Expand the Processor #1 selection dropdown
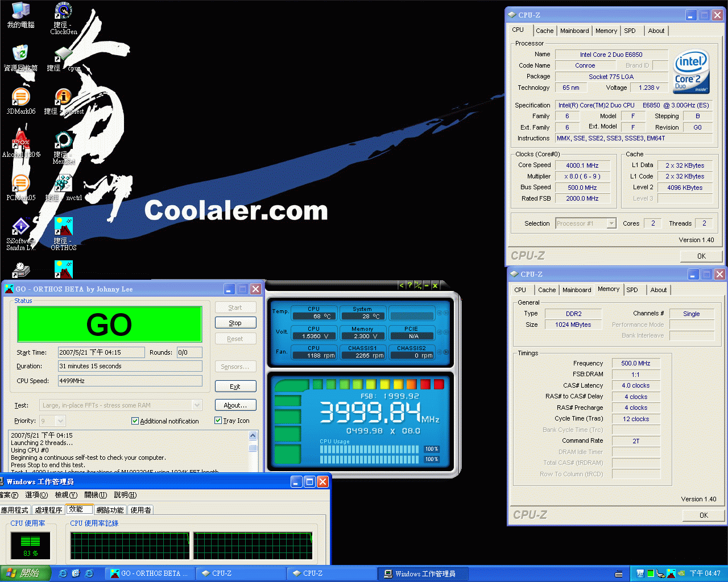 (x=611, y=223)
